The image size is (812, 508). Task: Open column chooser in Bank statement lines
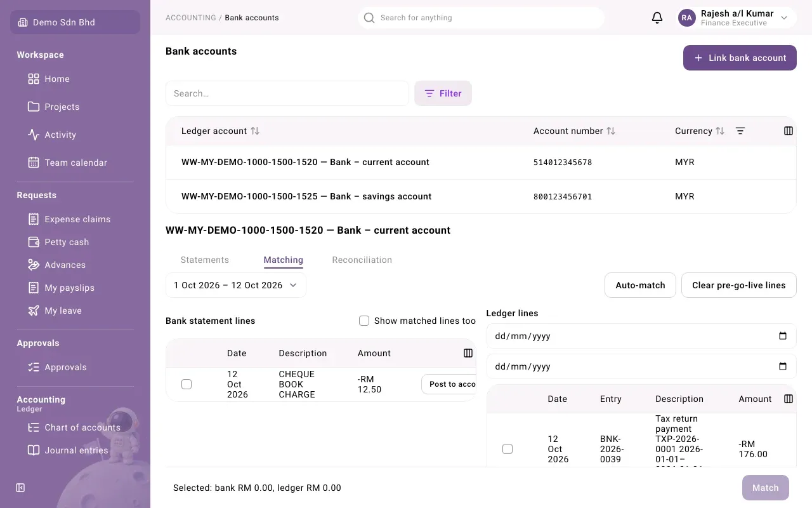click(x=468, y=353)
